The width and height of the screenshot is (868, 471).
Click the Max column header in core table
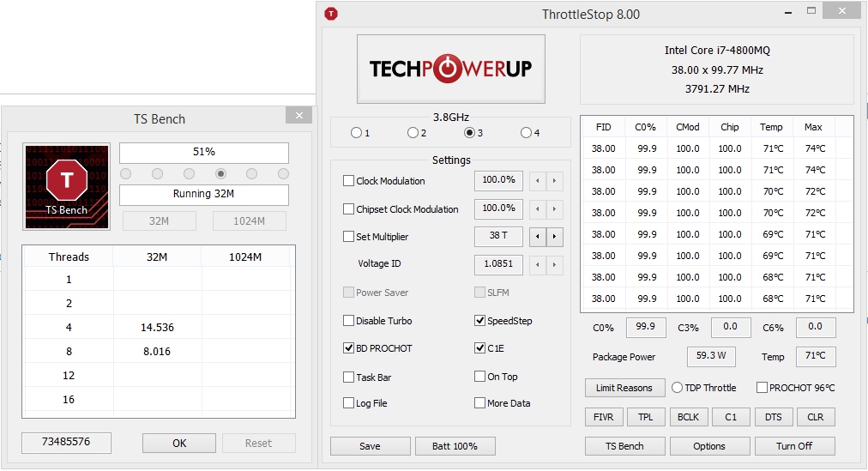click(813, 127)
